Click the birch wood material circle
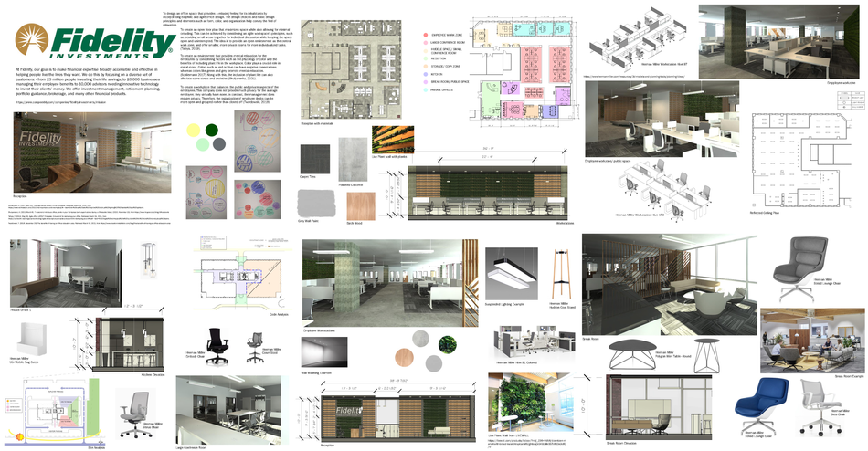 pos(404,357)
